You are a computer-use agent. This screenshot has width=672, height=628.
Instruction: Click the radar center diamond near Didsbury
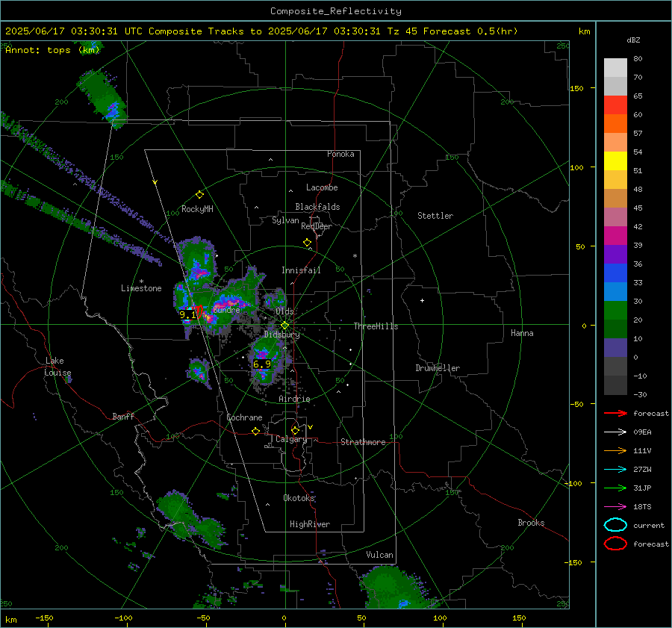(x=284, y=326)
